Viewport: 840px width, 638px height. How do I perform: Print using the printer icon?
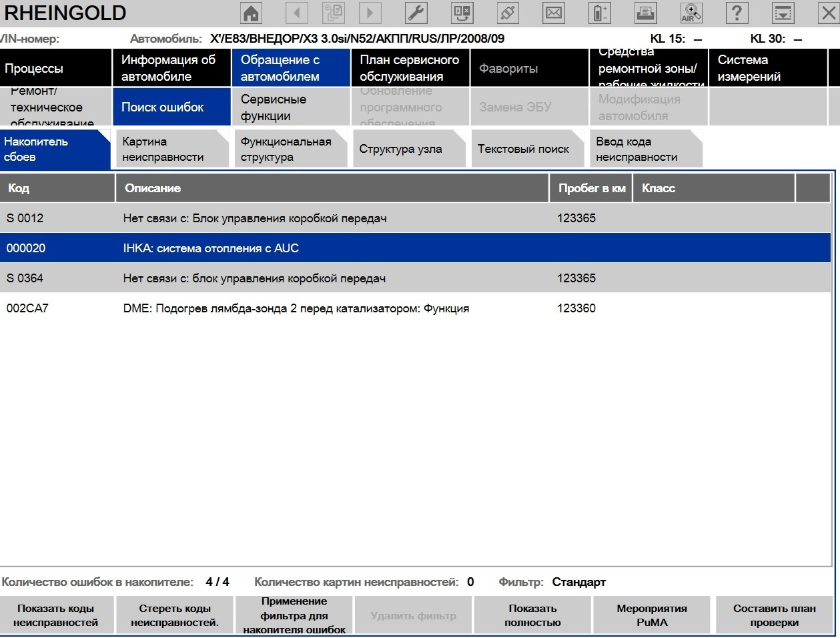point(645,13)
